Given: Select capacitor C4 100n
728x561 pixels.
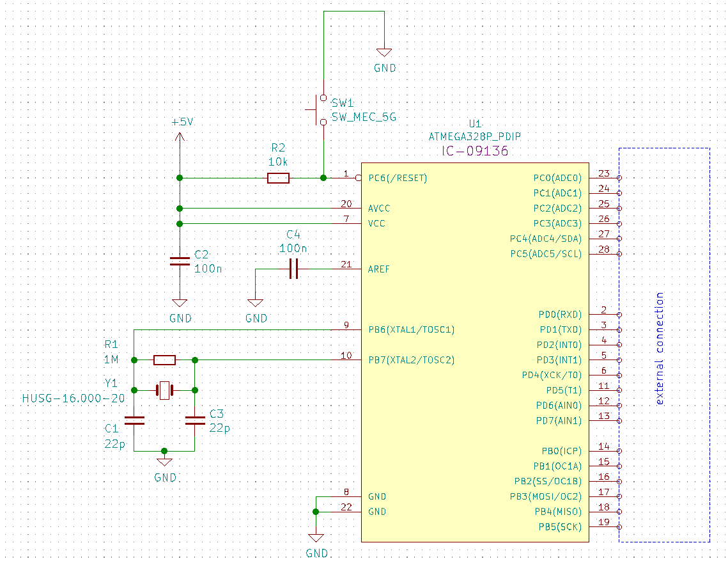Looking at the screenshot, I should 293,269.
